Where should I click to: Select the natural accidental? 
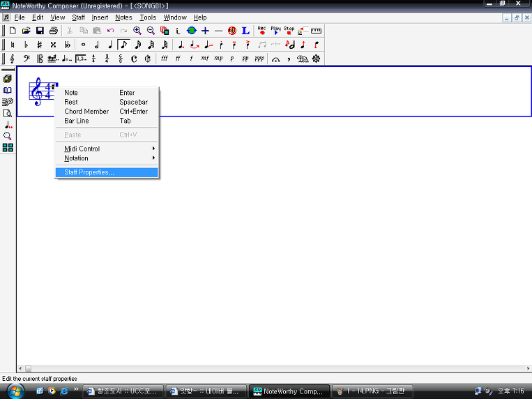click(13, 45)
